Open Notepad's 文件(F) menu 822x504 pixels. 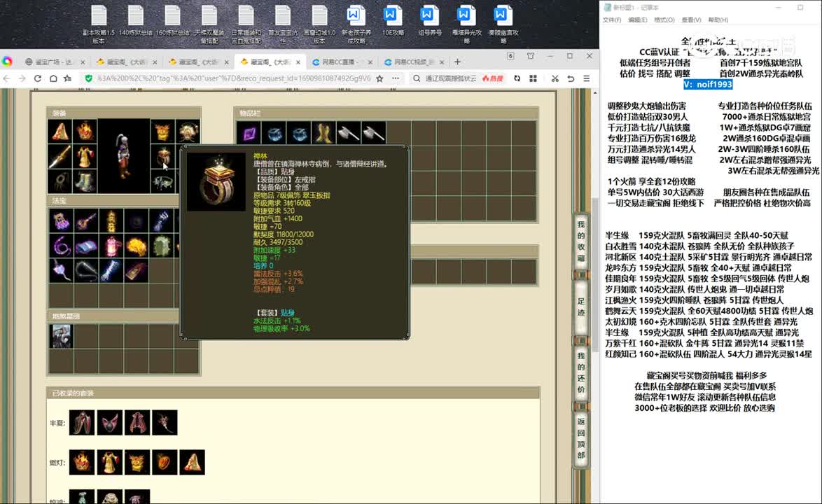(x=612, y=20)
